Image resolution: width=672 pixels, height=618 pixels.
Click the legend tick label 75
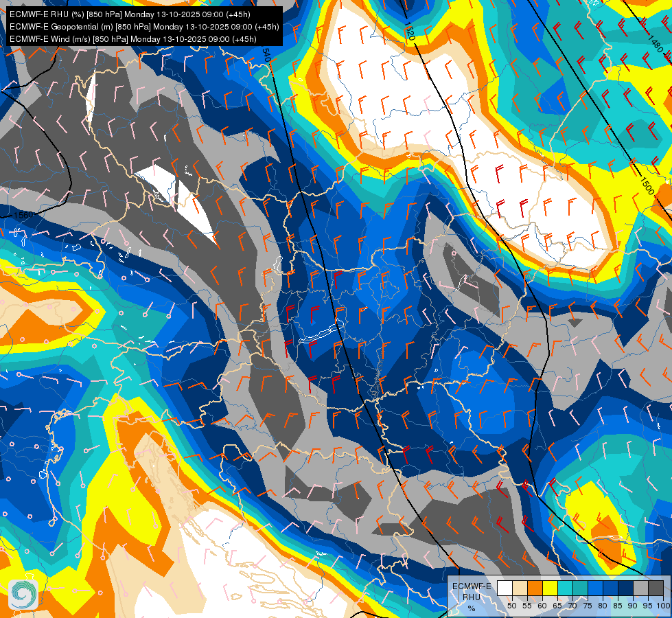[x=588, y=606]
